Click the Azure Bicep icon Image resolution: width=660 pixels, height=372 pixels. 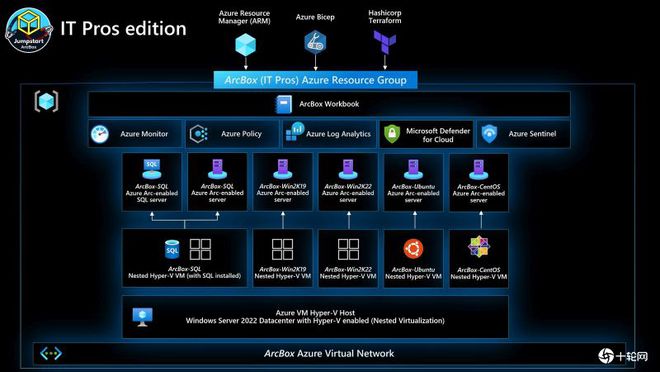(315, 42)
